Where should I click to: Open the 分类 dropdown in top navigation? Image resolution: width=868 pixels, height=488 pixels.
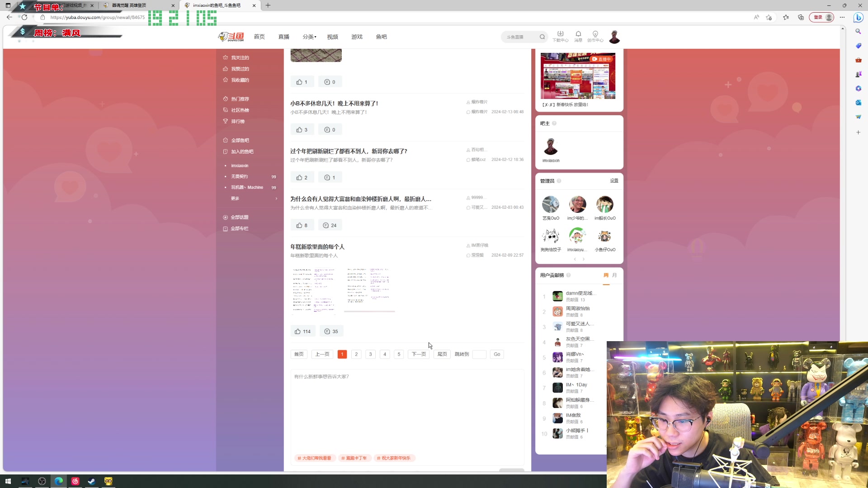[x=309, y=37]
